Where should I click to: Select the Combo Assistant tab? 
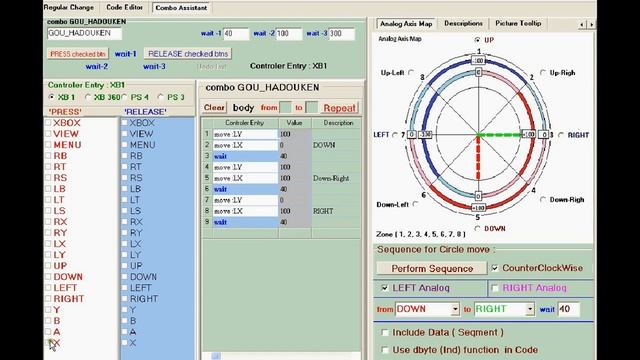tap(181, 8)
